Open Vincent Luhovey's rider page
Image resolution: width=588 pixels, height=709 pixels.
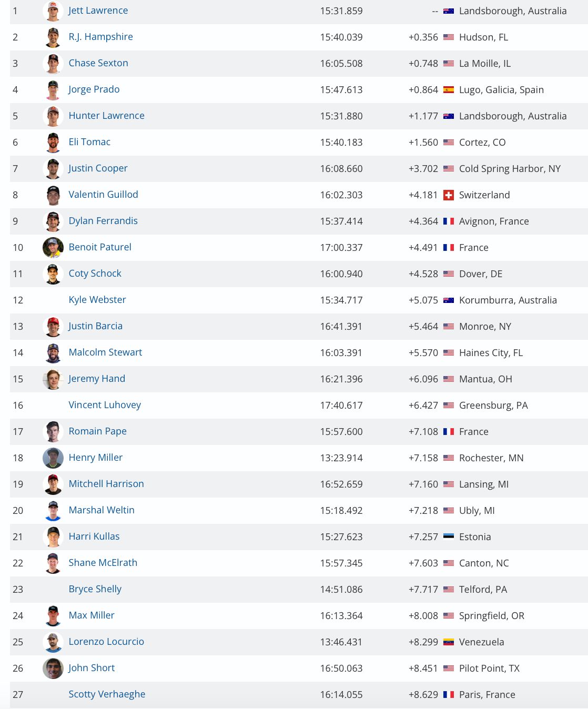105,405
